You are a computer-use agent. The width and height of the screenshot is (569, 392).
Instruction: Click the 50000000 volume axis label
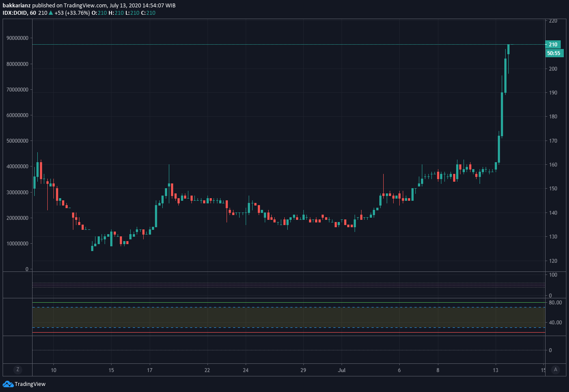(x=17, y=141)
